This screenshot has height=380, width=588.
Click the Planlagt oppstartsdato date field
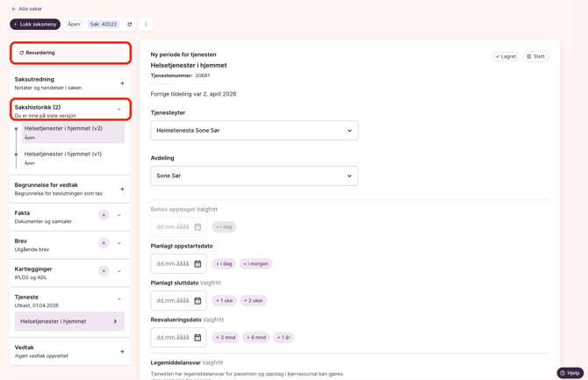tap(173, 264)
